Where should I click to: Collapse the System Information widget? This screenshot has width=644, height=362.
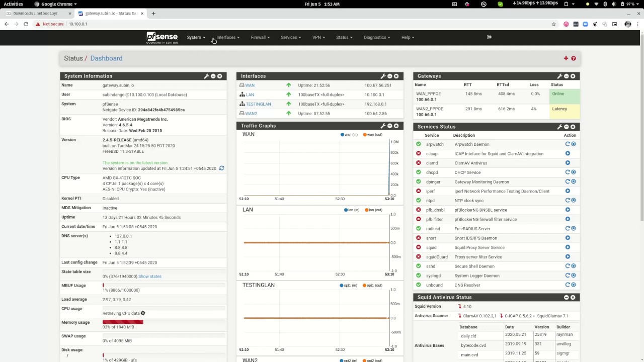click(213, 76)
